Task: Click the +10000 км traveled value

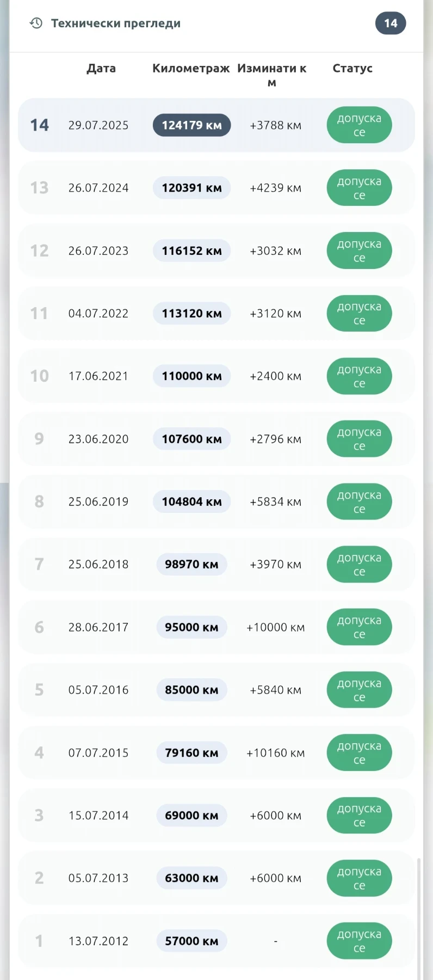Action: point(275,627)
